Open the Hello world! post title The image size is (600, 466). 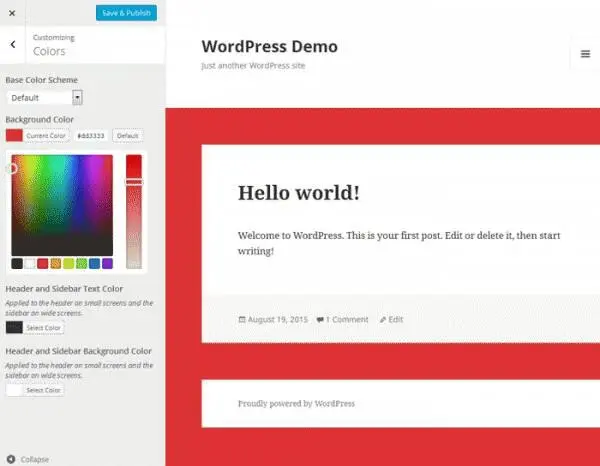298,192
